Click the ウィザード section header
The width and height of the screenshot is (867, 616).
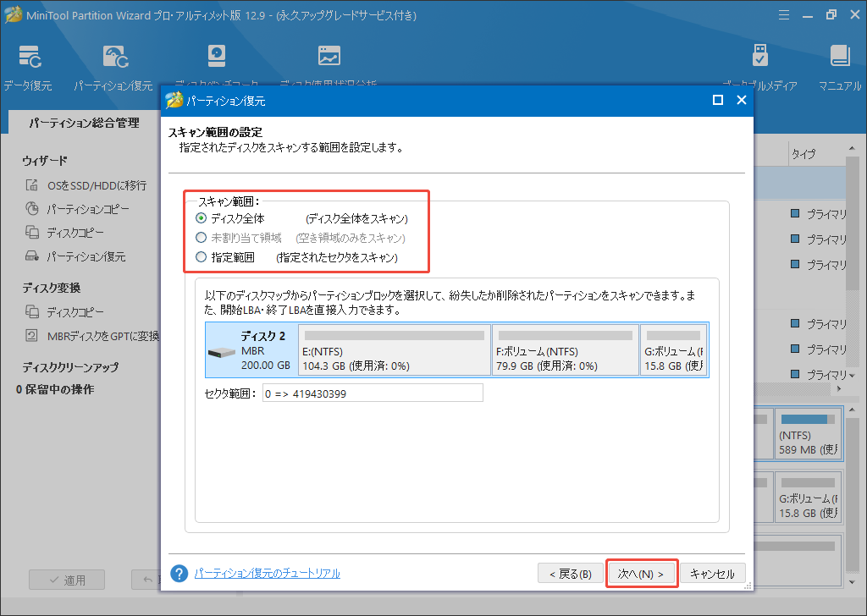point(45,161)
